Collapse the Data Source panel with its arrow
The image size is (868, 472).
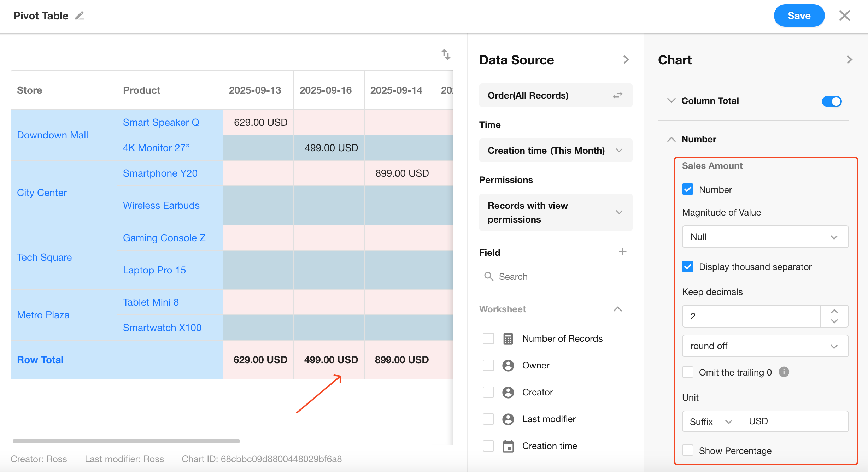[626, 60]
